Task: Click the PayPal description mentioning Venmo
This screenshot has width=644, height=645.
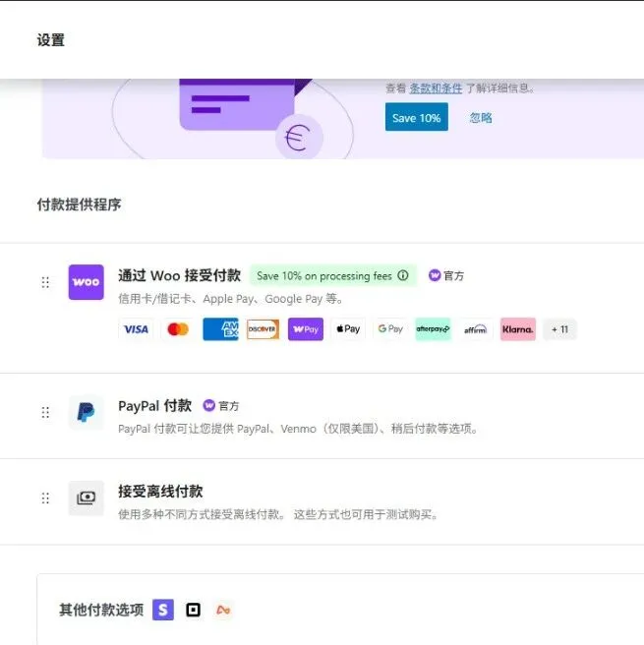Action: point(298,429)
